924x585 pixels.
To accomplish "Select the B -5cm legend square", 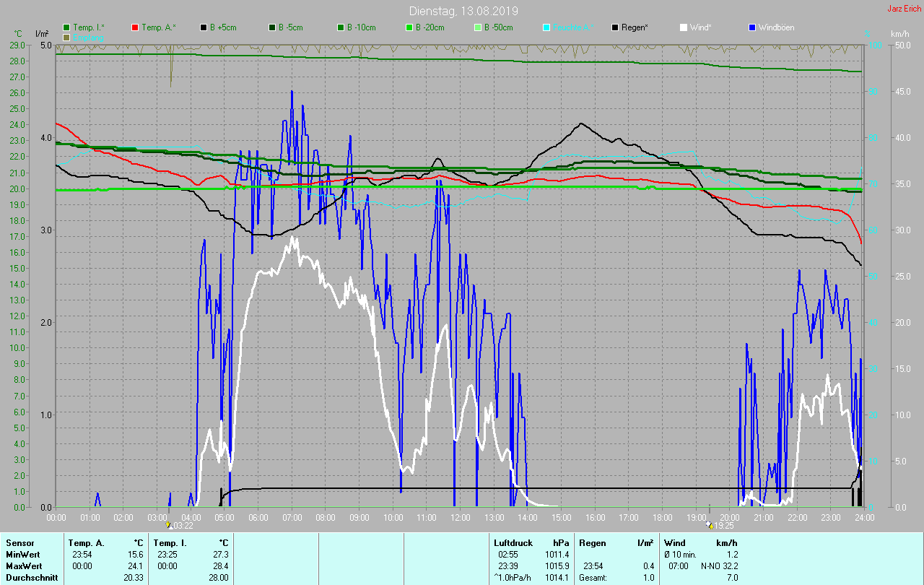I will point(272,27).
